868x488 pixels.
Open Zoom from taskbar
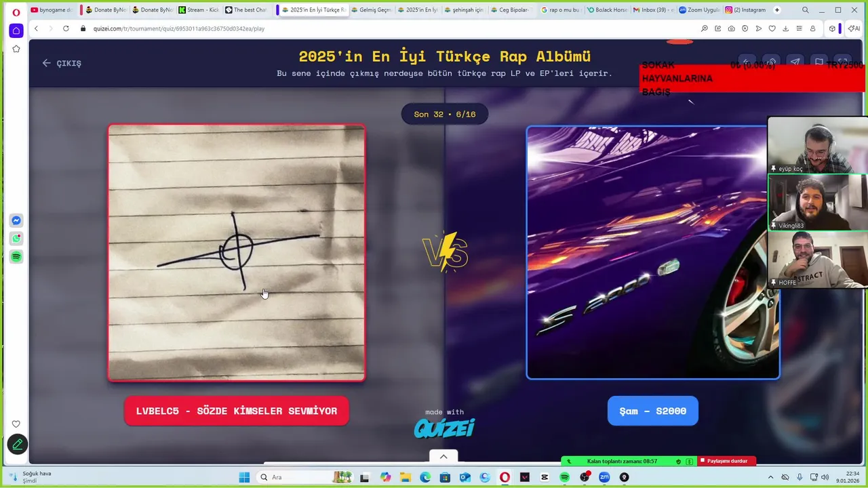coord(604,477)
